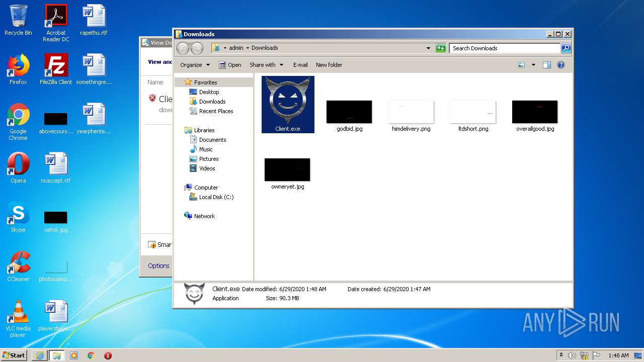Viewport: 644px width, 362px height.
Task: Refresh the Downloads folder view
Action: (x=441, y=48)
